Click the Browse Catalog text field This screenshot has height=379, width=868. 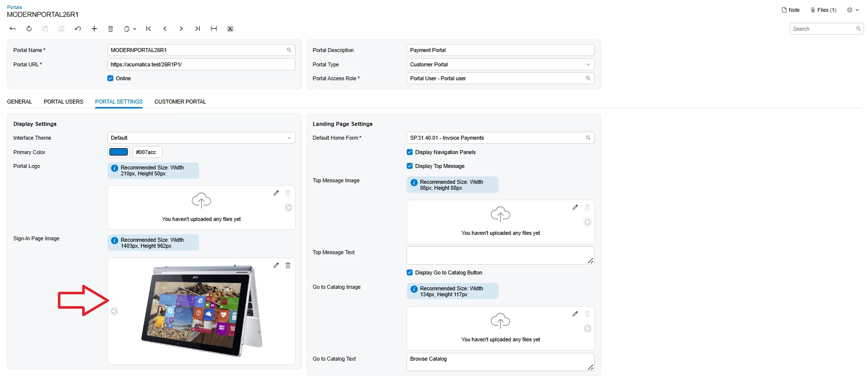click(500, 362)
